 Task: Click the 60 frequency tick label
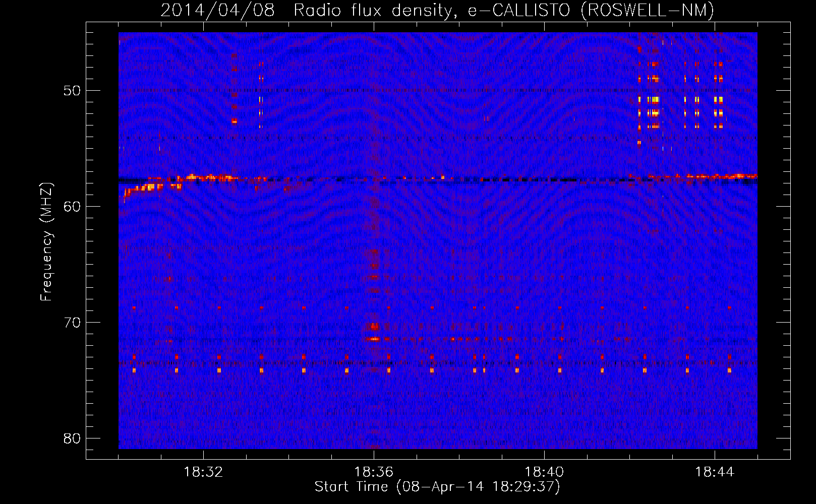(72, 207)
